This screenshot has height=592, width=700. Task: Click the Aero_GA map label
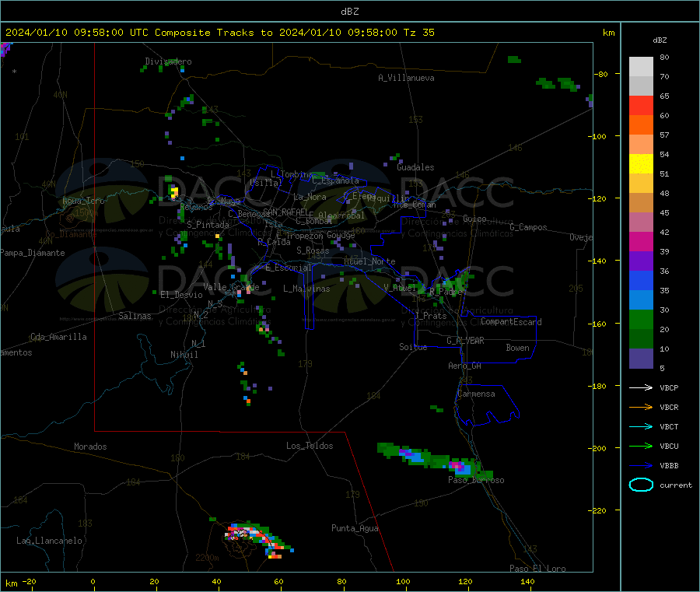coord(465,366)
